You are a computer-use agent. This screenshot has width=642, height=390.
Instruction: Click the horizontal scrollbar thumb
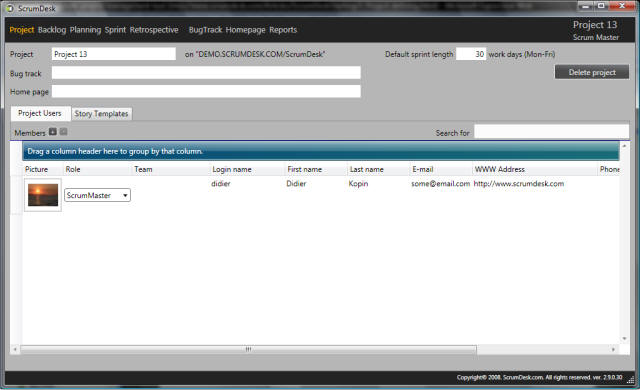(x=249, y=349)
